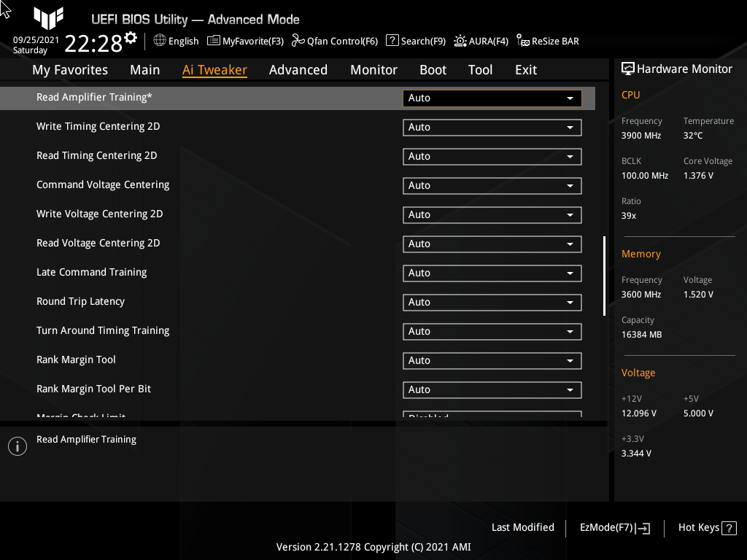Open Late Command Training dropdown
Image resolution: width=747 pixels, height=560 pixels.
coord(492,273)
